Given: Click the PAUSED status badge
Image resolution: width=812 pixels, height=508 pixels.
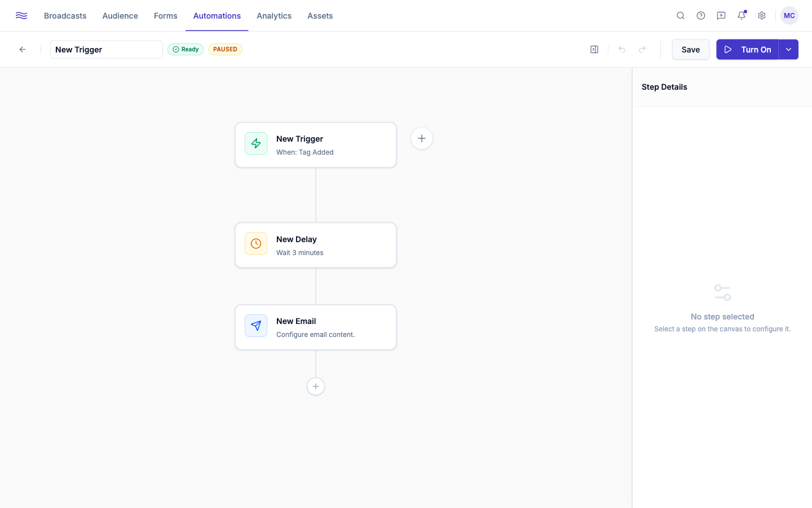Looking at the screenshot, I should [x=225, y=50].
